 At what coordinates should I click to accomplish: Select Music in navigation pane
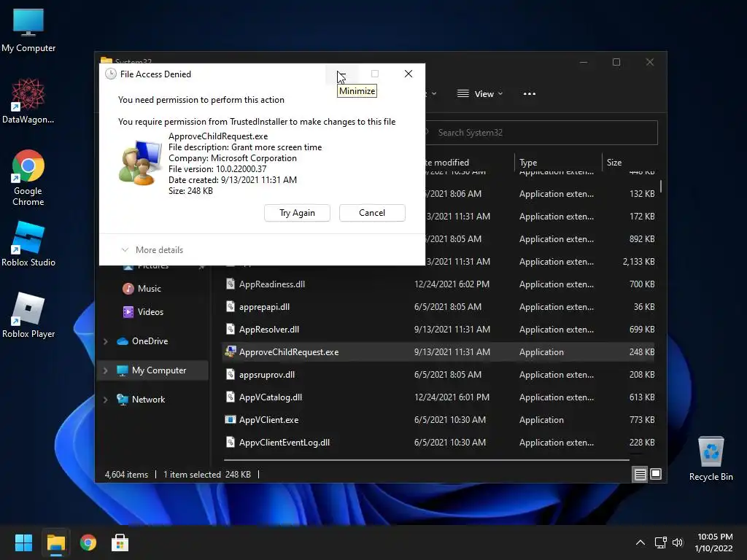point(149,289)
